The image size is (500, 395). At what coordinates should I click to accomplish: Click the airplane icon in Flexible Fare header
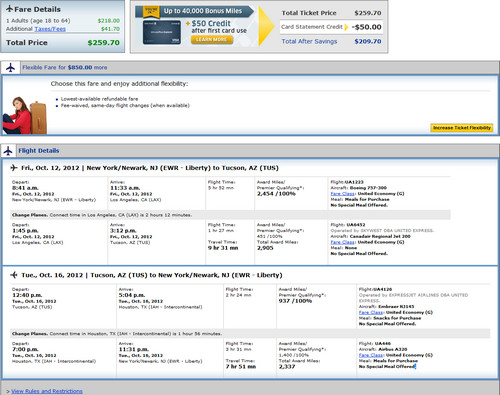point(10,68)
